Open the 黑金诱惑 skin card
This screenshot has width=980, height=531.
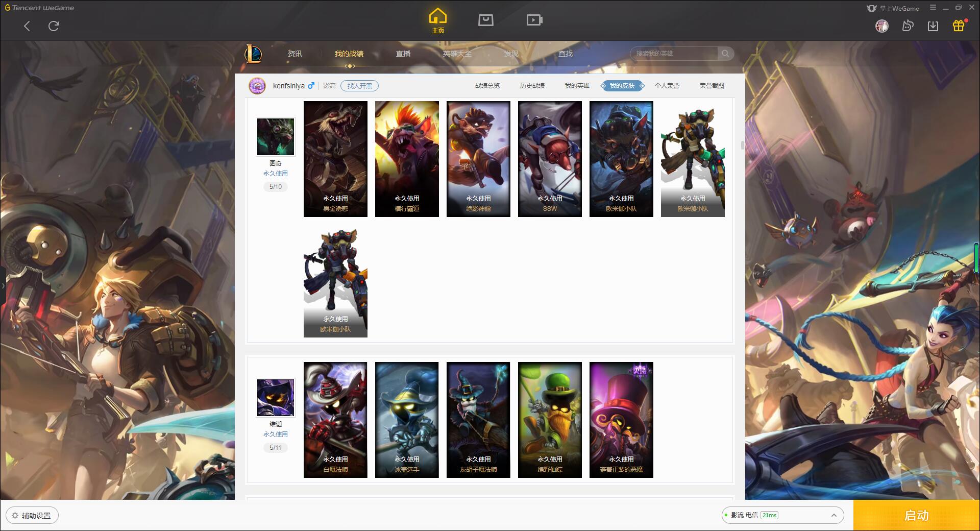point(335,159)
